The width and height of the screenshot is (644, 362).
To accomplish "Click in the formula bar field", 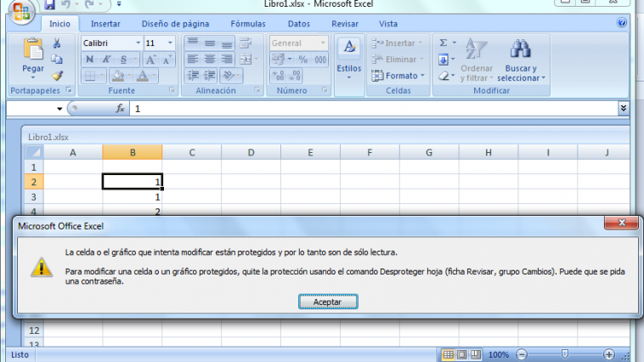I will [373, 109].
